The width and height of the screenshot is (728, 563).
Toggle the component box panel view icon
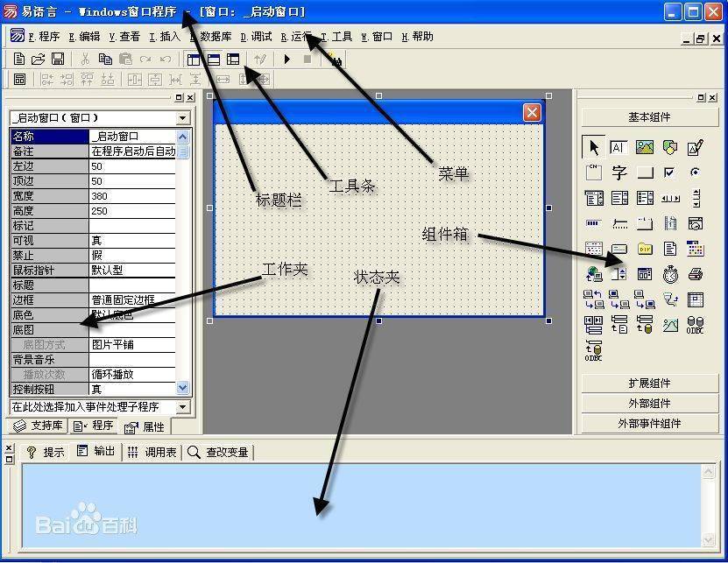click(x=233, y=60)
